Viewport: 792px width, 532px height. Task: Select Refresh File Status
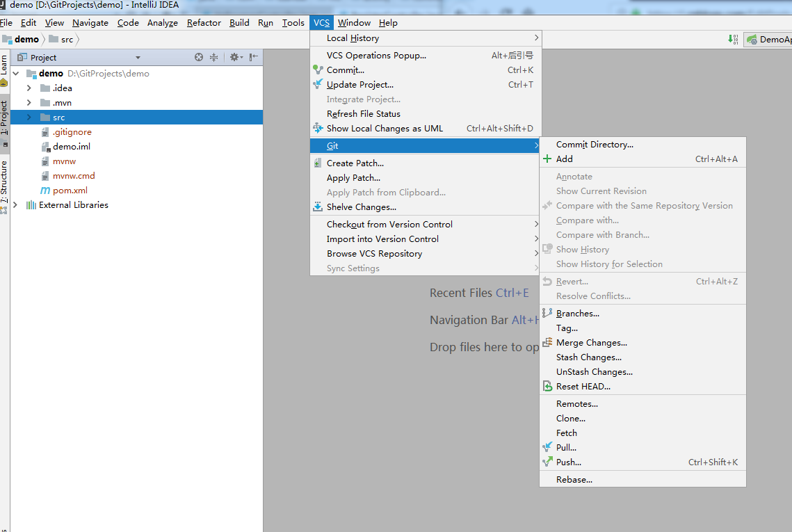point(426,113)
